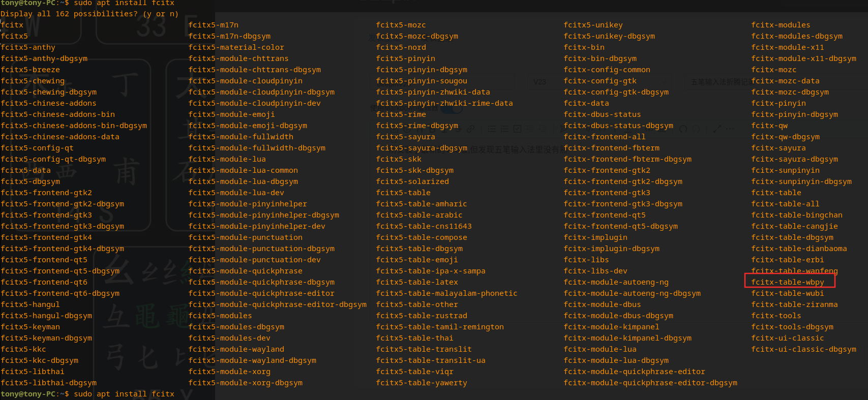Click the fcitx5-chinese-addons package name
The height and width of the screenshot is (400, 868).
coord(48,103)
